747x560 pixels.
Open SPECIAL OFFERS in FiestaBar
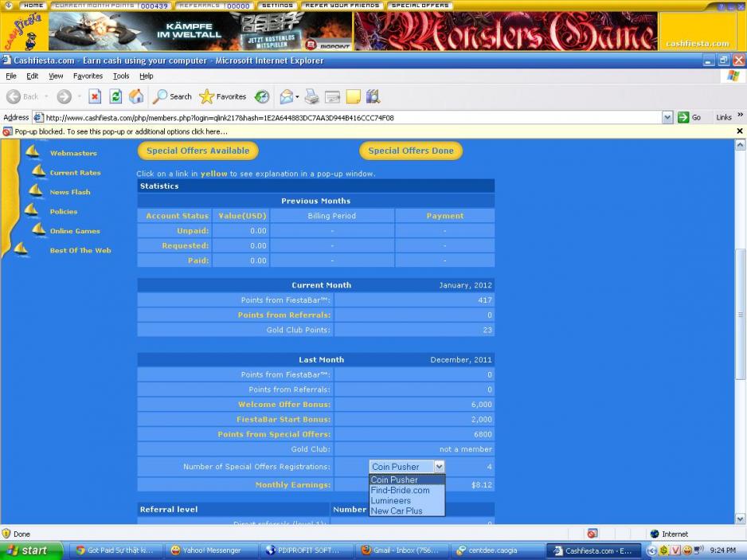coord(420,6)
